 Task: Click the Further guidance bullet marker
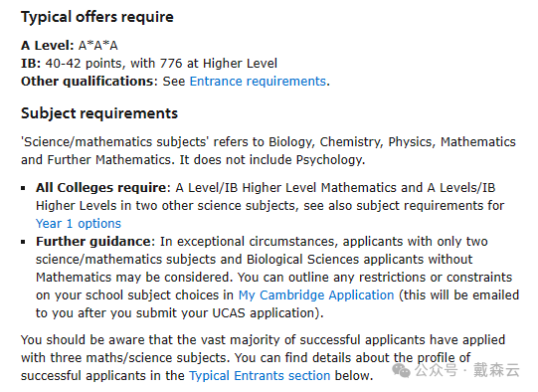pyautogui.click(x=23, y=242)
